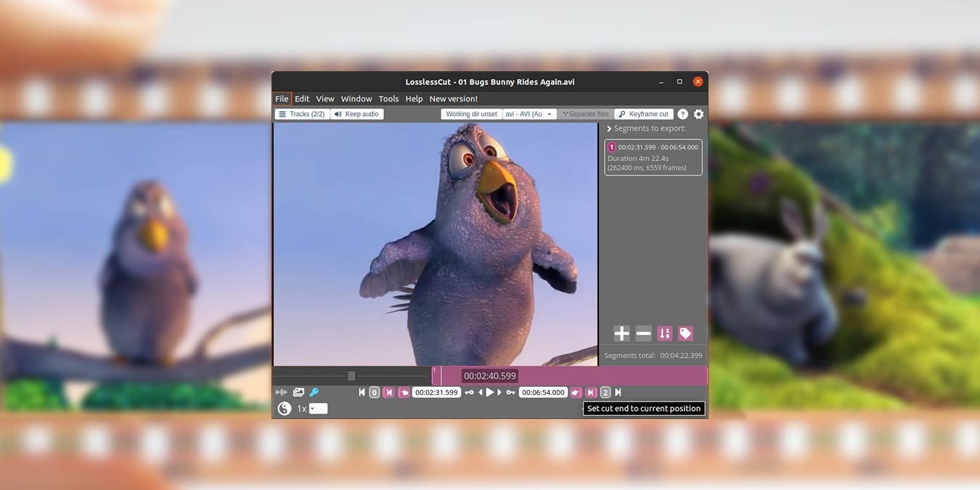Screen dimensions: 980x490
Task: Toggle Keyframe cut mode
Action: coord(643,114)
